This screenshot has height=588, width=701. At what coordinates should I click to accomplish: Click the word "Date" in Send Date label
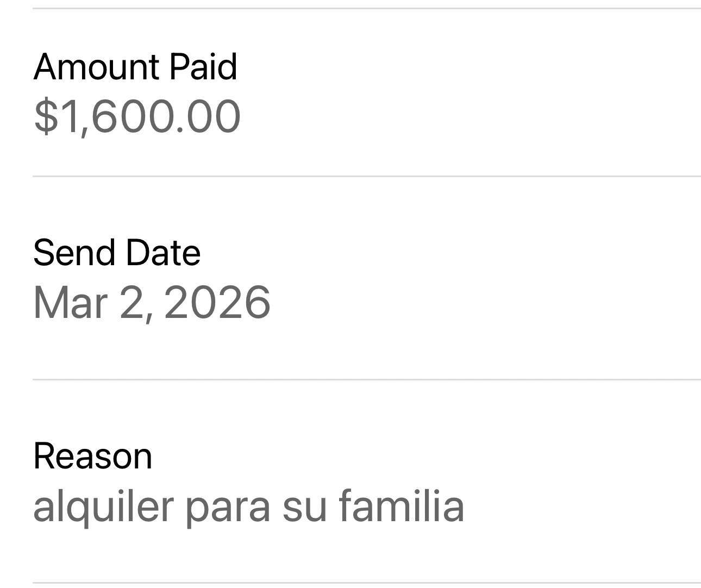pos(162,253)
